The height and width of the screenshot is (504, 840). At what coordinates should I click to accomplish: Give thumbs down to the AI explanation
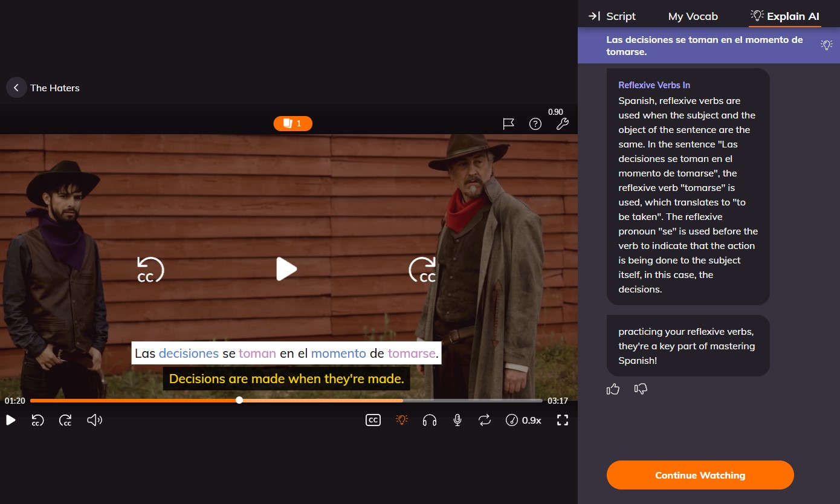click(x=641, y=389)
